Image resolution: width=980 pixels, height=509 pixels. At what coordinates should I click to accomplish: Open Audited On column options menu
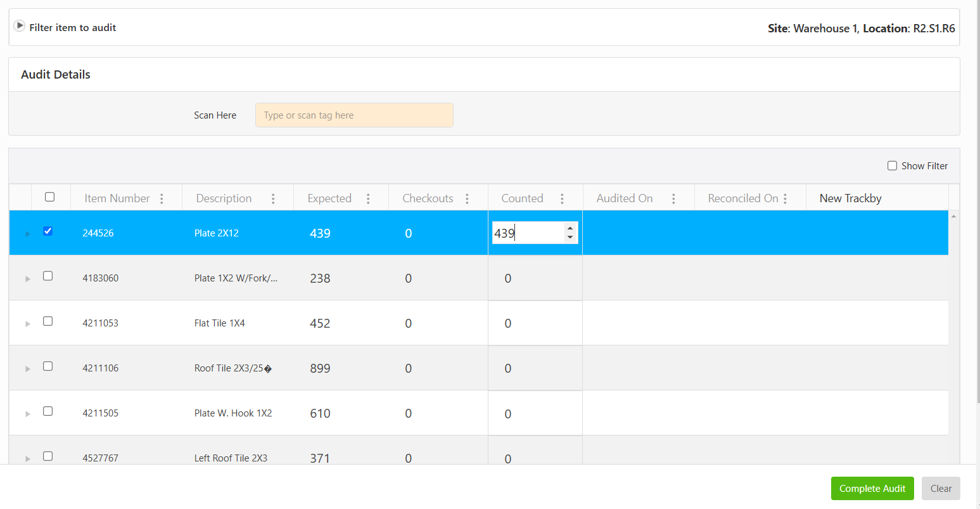[673, 198]
